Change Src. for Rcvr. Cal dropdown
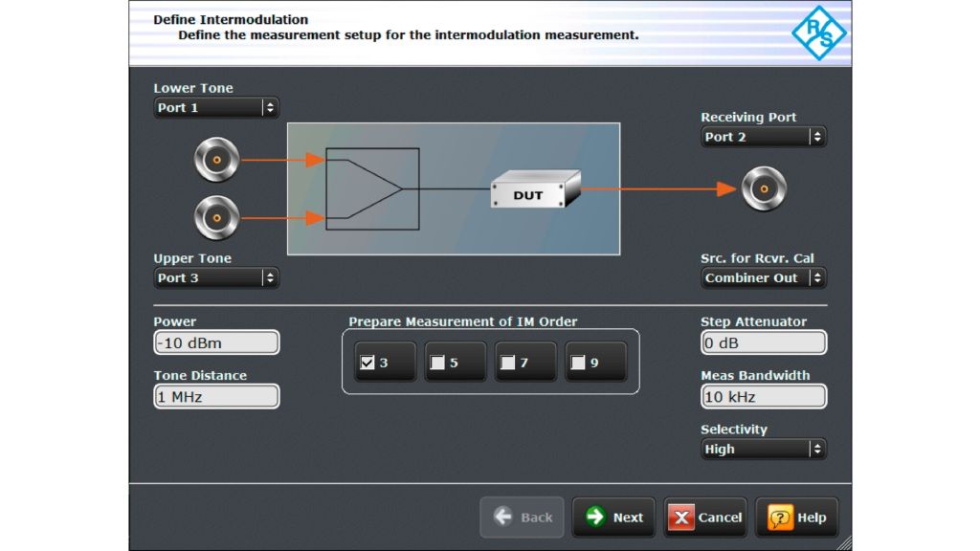The height and width of the screenshot is (551, 980). (763, 278)
